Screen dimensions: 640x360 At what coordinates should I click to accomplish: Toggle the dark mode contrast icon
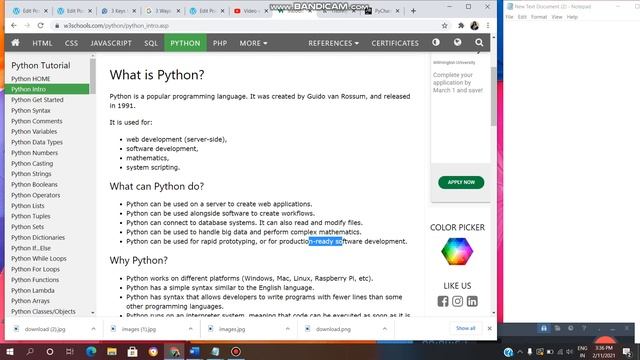[436, 42]
